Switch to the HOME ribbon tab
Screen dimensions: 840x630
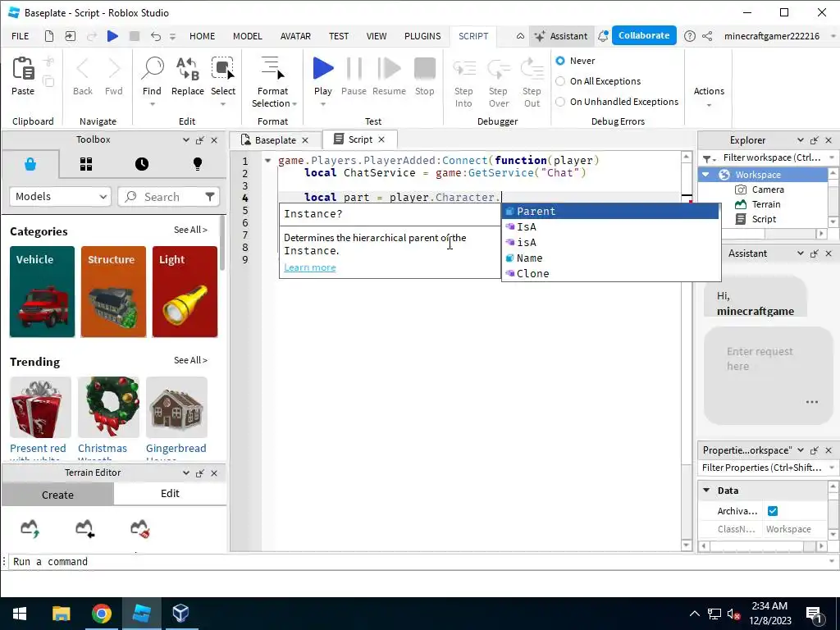coord(202,36)
